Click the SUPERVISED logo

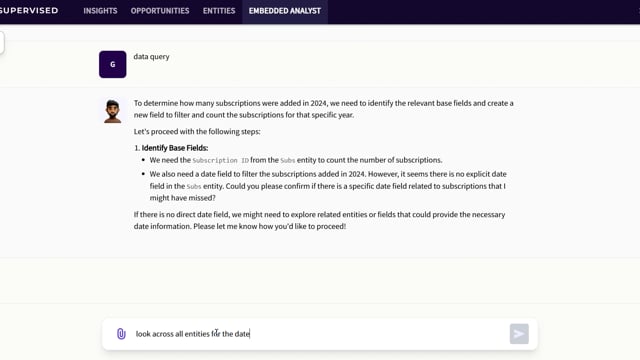point(29,11)
